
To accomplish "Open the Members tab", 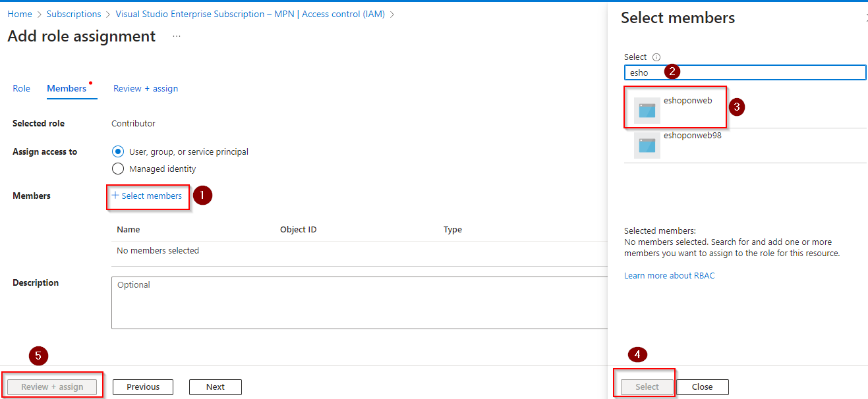I will [67, 88].
